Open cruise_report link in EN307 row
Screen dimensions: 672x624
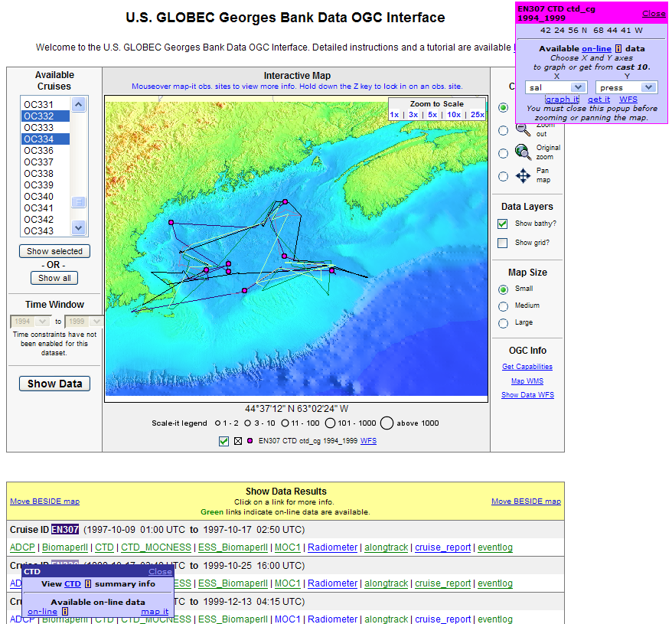click(442, 547)
